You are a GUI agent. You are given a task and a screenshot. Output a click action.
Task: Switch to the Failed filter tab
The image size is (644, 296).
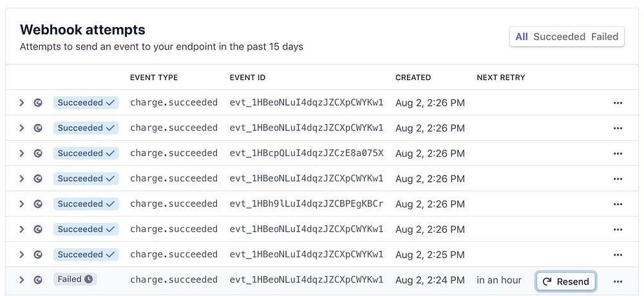605,37
